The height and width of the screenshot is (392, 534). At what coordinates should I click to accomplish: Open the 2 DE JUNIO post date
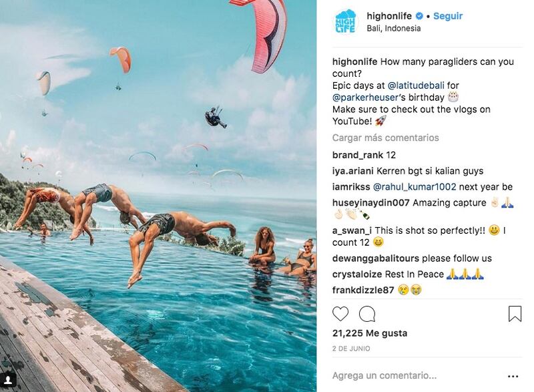click(351, 349)
